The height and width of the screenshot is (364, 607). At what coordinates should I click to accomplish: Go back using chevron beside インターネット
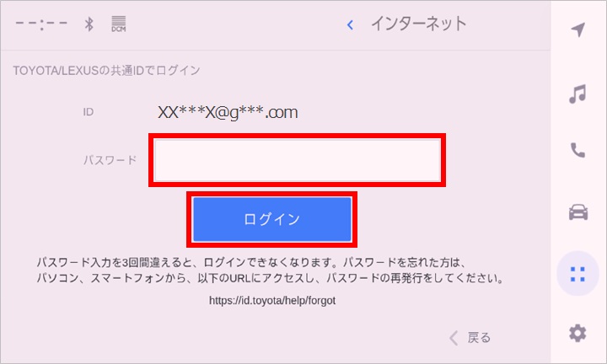click(x=350, y=25)
